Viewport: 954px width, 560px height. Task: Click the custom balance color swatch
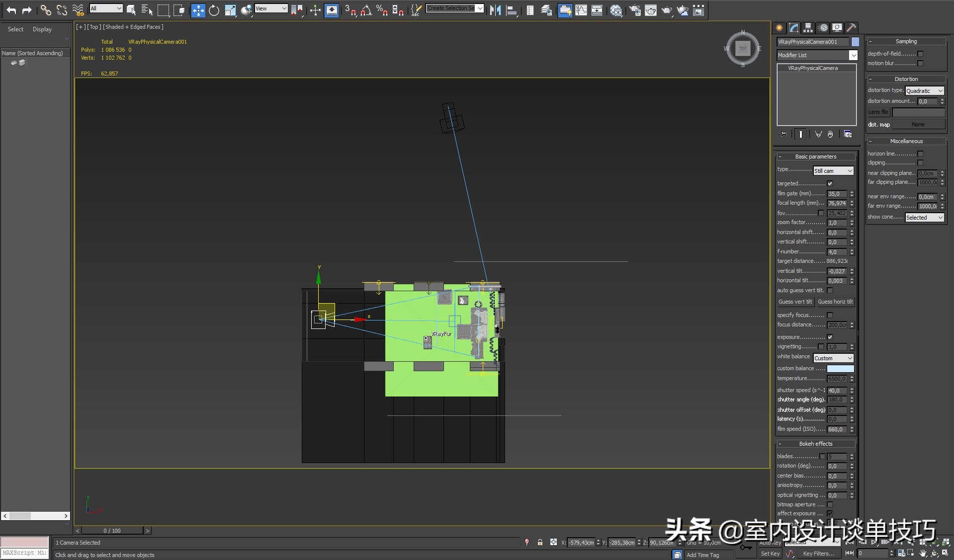tap(841, 368)
